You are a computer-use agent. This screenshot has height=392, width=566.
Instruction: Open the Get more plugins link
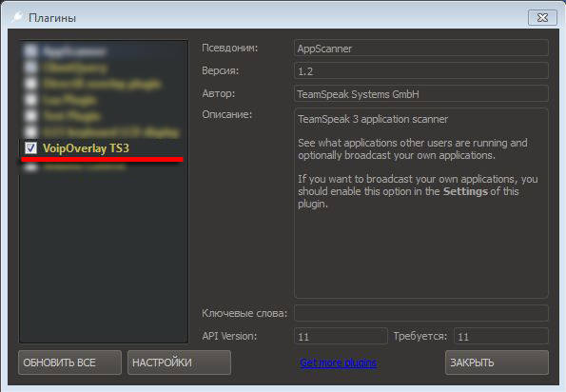point(339,363)
